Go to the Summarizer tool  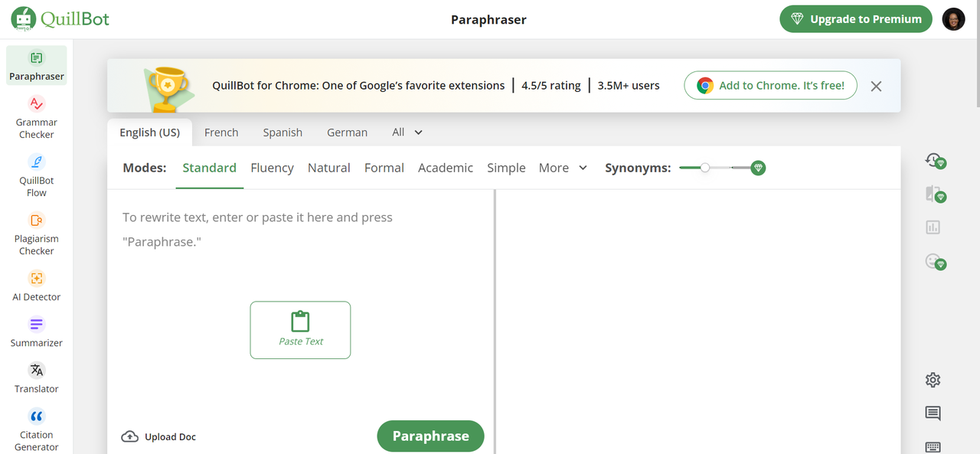coord(37,331)
